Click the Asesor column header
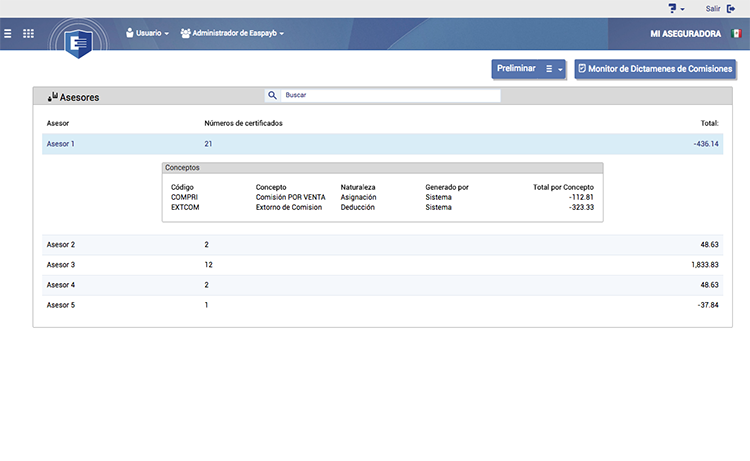 tap(58, 123)
